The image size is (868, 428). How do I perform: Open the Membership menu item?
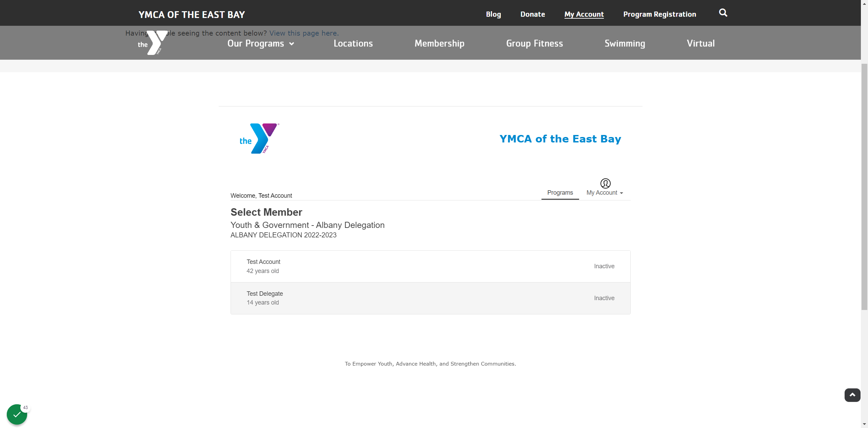tap(439, 43)
